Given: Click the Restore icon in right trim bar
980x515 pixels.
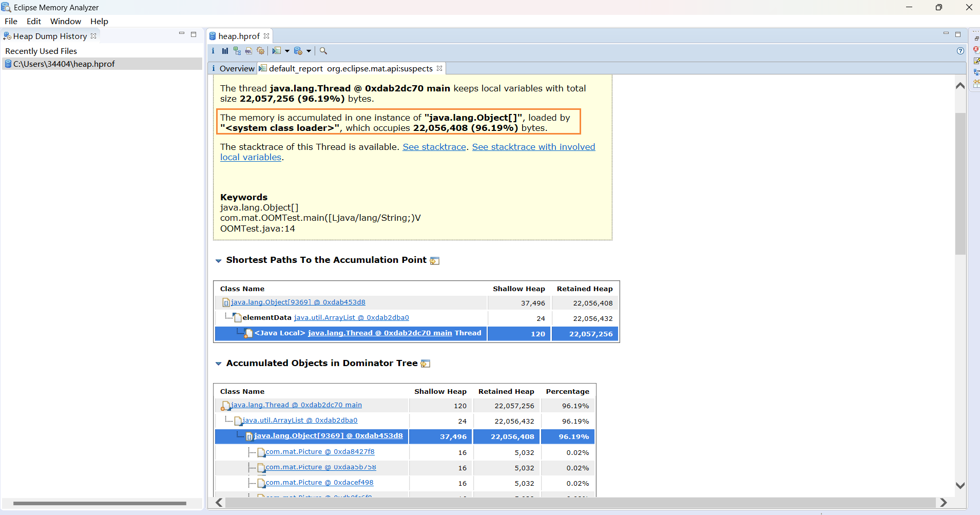Looking at the screenshot, I should 976,39.
